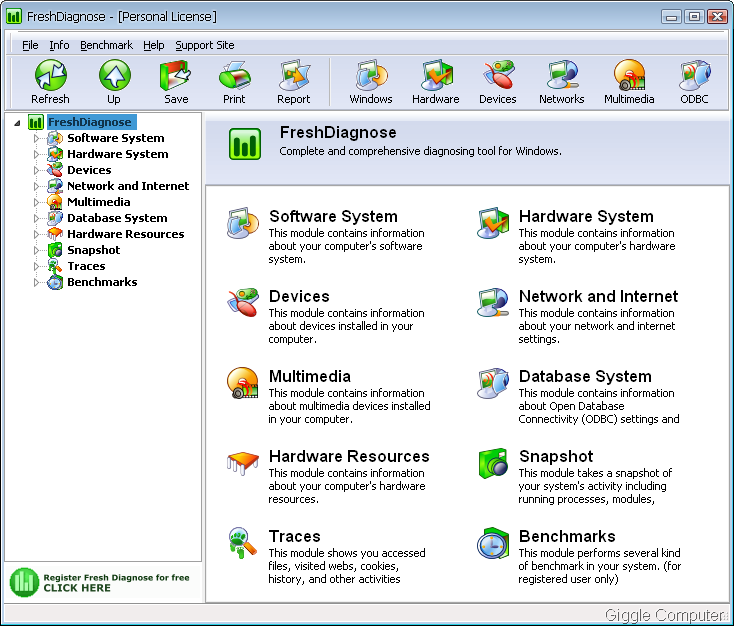Select Benchmarks in the tree
734x626 pixels.
point(102,282)
